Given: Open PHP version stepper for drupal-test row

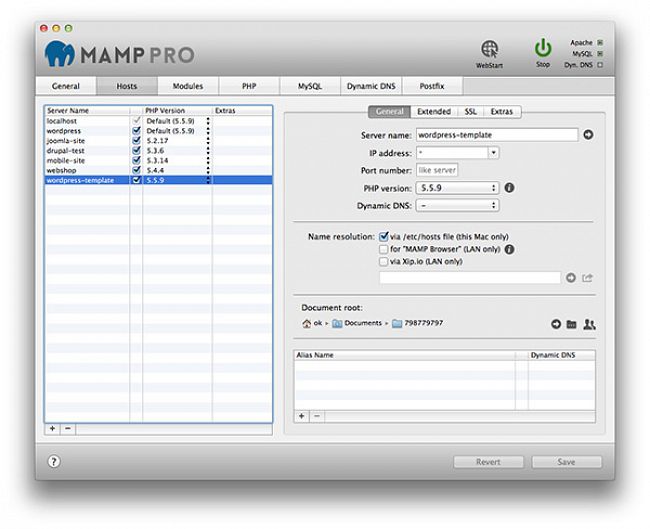Looking at the screenshot, I should pos(208,150).
